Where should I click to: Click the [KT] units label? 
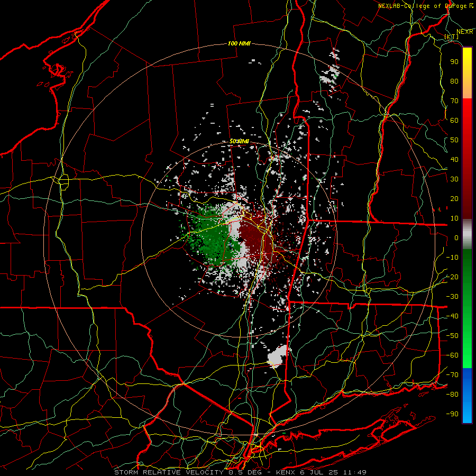coord(452,36)
